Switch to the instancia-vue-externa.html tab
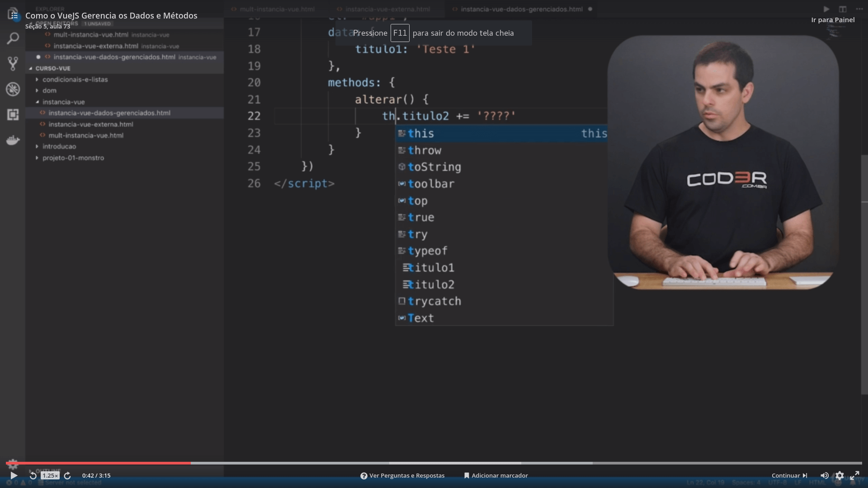 tap(387, 9)
